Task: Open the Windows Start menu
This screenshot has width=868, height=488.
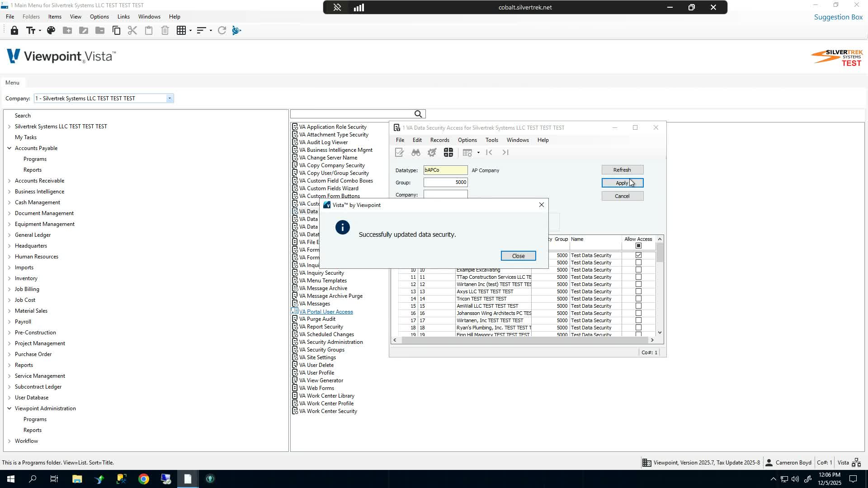Action: tap(11, 479)
